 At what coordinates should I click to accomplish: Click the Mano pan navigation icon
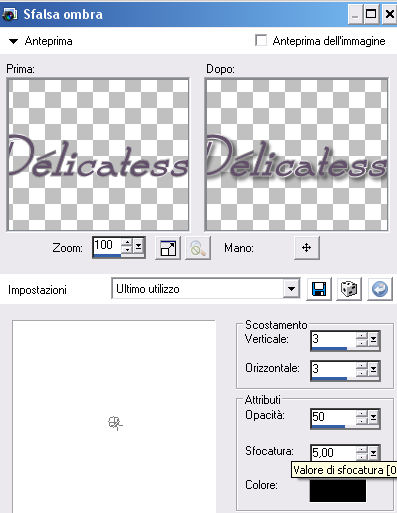click(x=307, y=248)
